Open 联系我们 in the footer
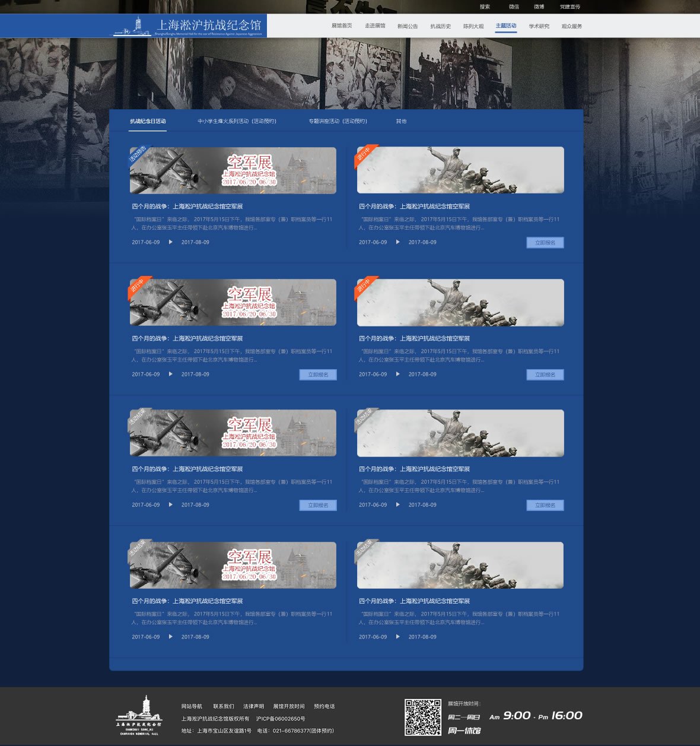Viewport: 700px width, 746px height. pyautogui.click(x=224, y=706)
